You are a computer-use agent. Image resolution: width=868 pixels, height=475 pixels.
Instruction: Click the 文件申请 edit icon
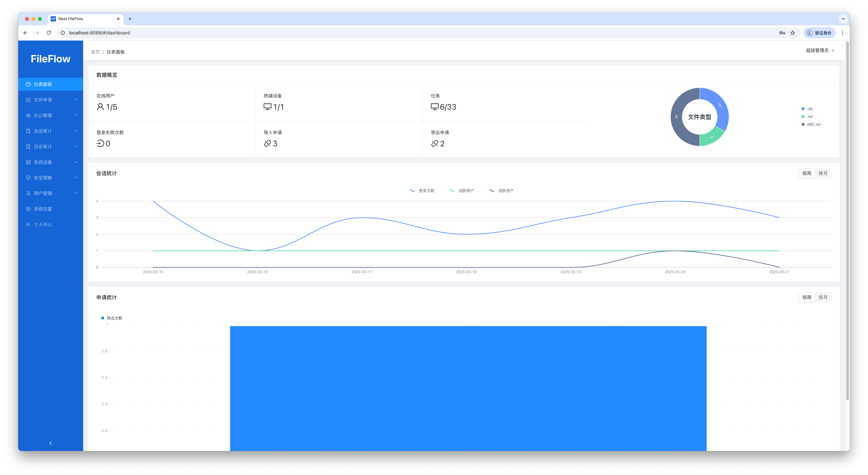(28, 100)
